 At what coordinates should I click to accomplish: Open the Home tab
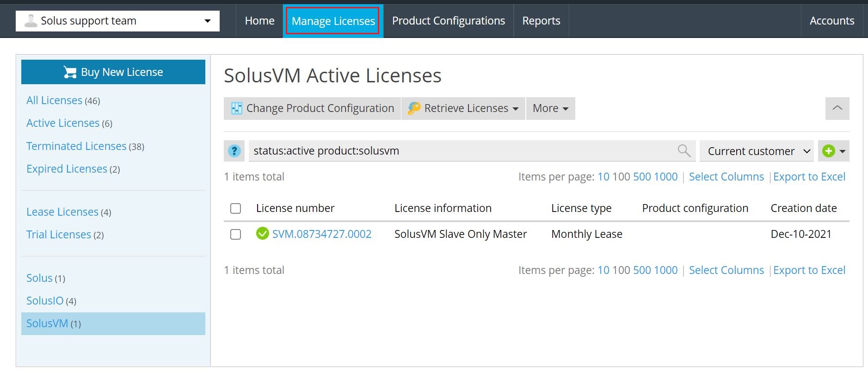[x=259, y=21]
